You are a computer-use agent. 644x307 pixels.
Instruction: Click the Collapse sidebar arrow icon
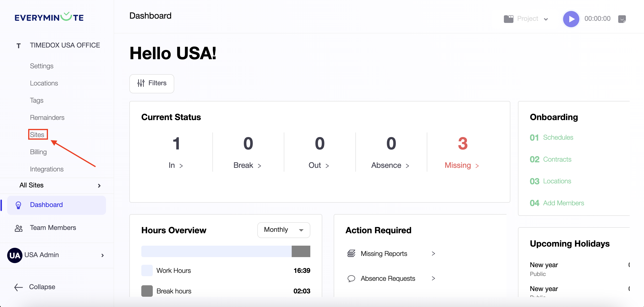point(19,287)
